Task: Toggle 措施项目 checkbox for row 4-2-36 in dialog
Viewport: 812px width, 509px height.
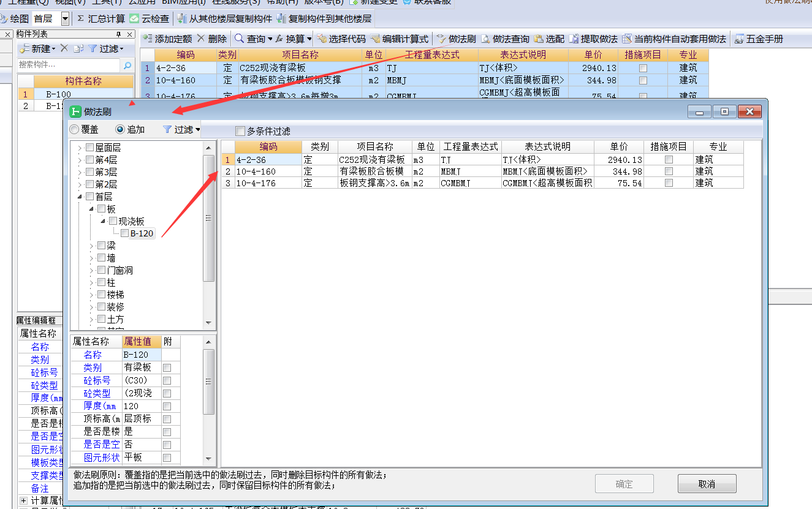Action: (x=669, y=159)
